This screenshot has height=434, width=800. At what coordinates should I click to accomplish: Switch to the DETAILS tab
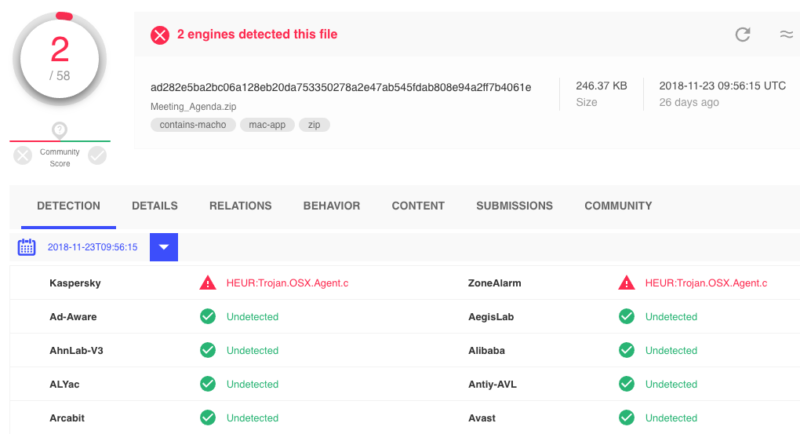coord(154,206)
